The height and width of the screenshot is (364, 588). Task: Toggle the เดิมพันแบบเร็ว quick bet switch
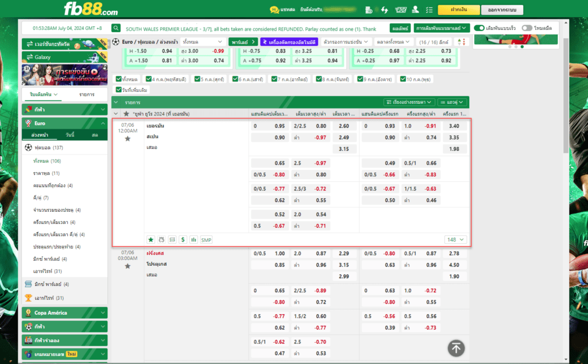(x=479, y=28)
